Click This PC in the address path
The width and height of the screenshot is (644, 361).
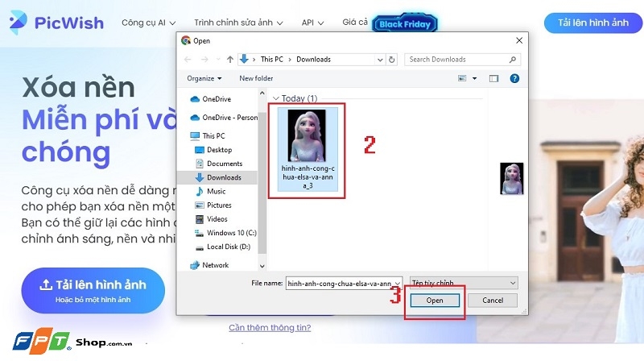[x=272, y=59]
